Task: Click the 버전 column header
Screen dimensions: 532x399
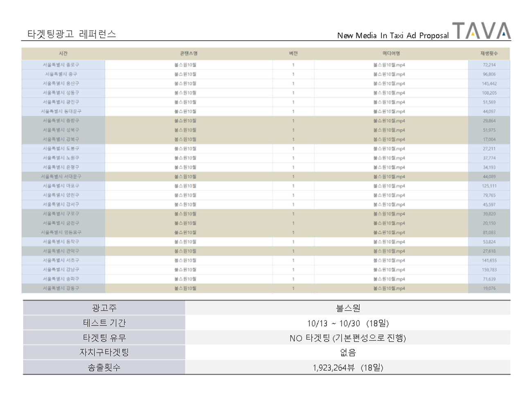Action: (x=293, y=54)
